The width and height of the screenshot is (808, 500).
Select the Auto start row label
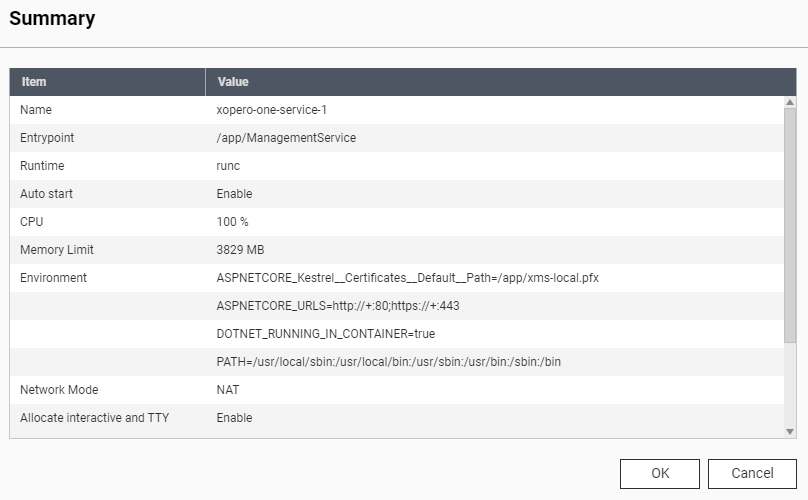click(46, 194)
